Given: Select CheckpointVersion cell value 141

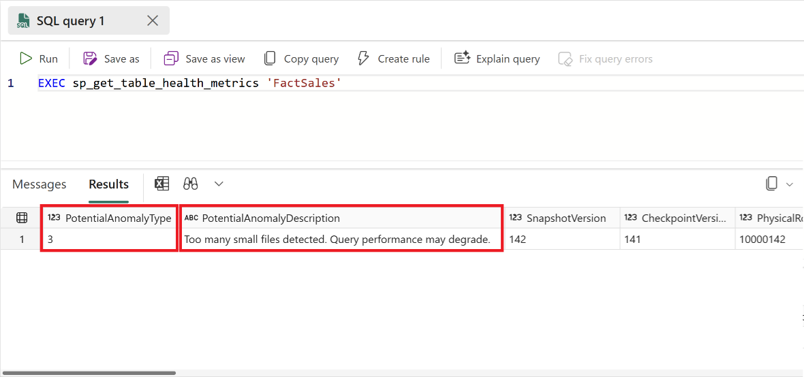Looking at the screenshot, I should pos(677,239).
